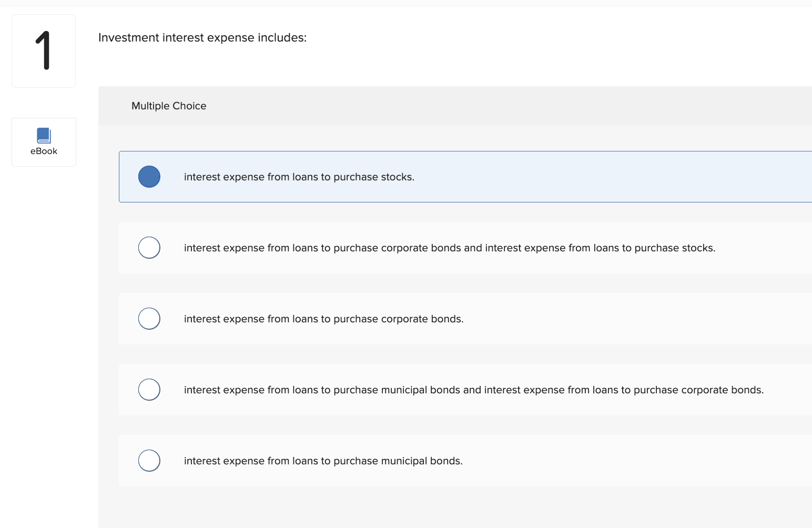Click answer text mentioning corporate bonds and stocks

point(450,248)
